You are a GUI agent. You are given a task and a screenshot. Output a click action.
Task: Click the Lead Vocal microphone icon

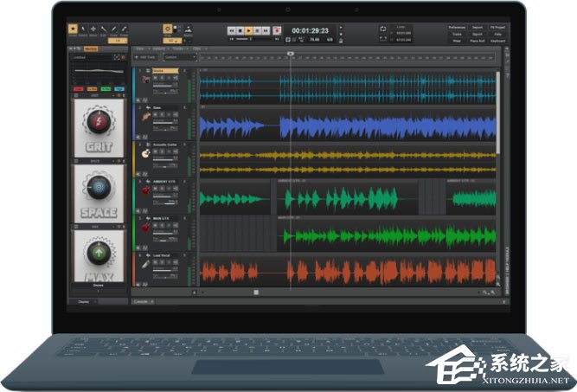point(146,264)
